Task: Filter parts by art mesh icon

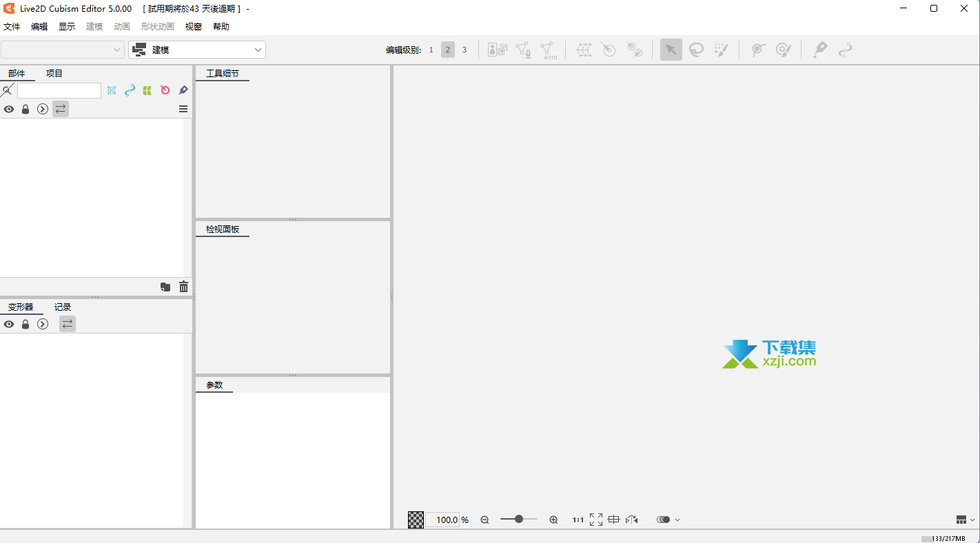Action: [x=112, y=90]
